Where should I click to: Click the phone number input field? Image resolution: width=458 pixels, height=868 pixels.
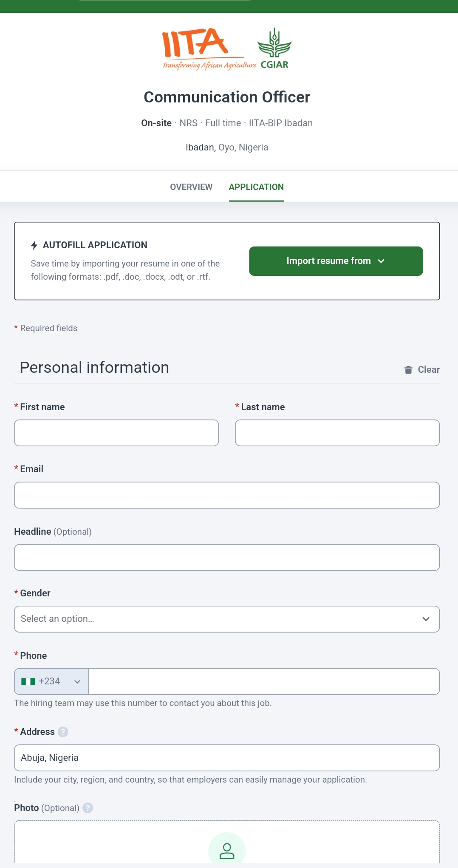[264, 681]
